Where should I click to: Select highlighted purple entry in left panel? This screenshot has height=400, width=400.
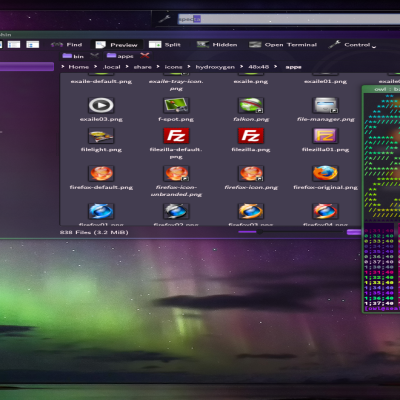pos(27,67)
